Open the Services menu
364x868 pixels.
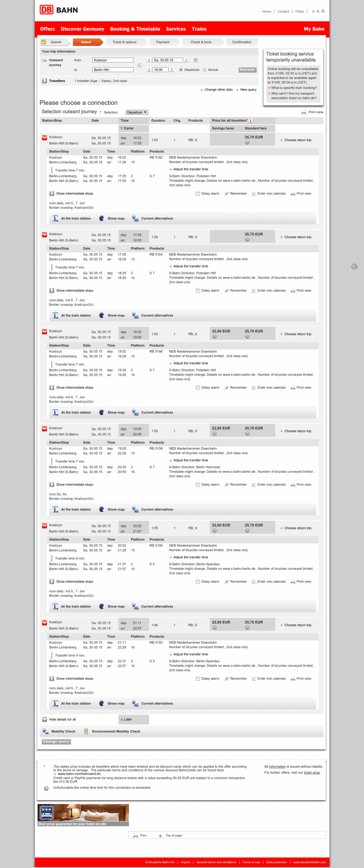pyautogui.click(x=176, y=29)
